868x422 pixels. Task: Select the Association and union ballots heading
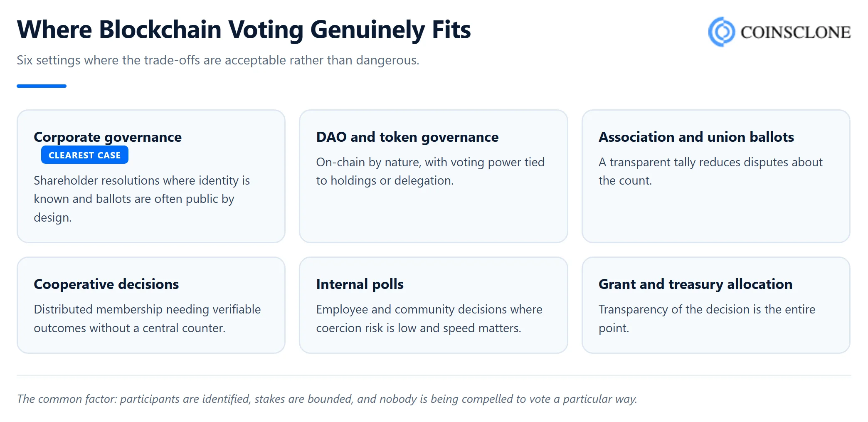coord(696,137)
